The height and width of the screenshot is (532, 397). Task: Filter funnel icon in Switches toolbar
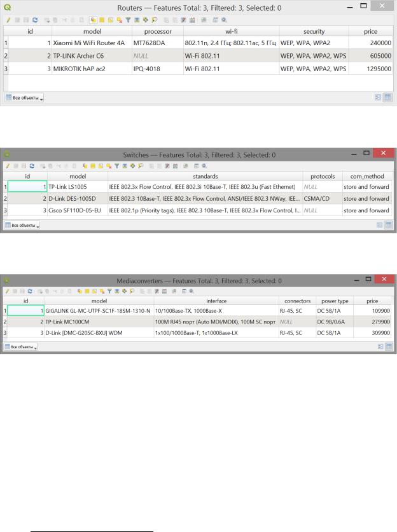(x=116, y=166)
